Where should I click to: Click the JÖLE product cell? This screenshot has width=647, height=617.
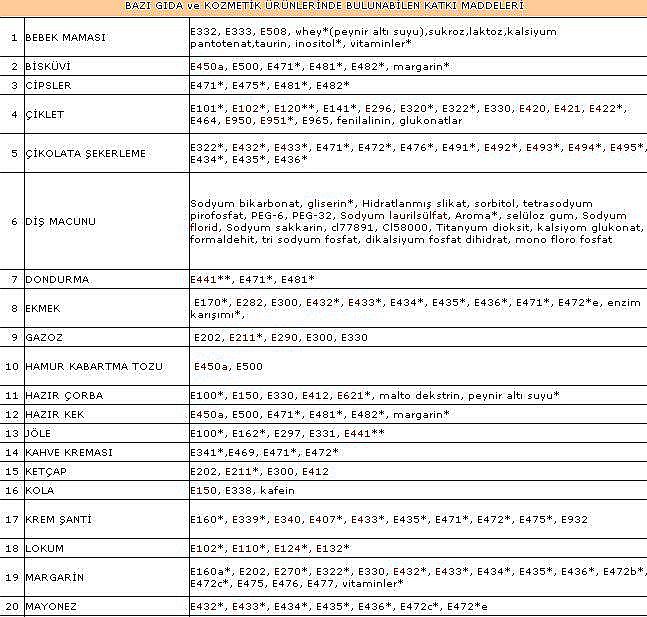[38, 433]
